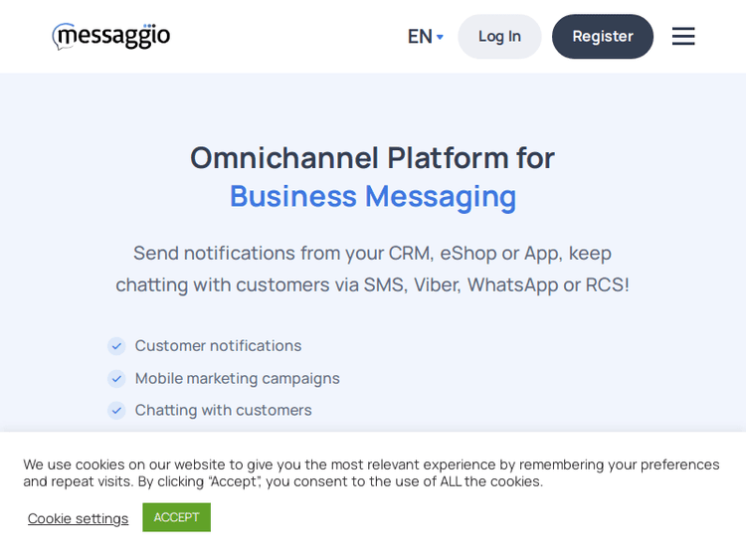The height and width of the screenshot is (560, 746).
Task: Select the Customer notifications list item
Action: click(x=218, y=346)
